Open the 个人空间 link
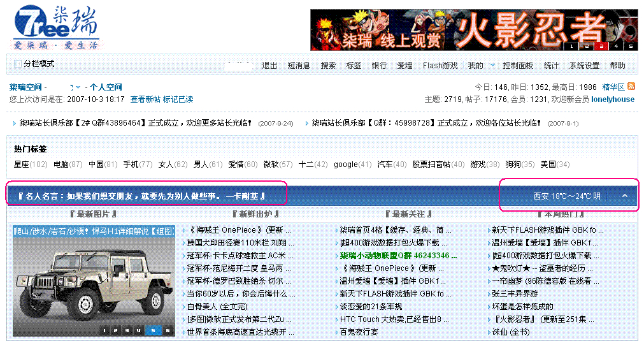Screen dimensions: 644x343 click(106, 87)
